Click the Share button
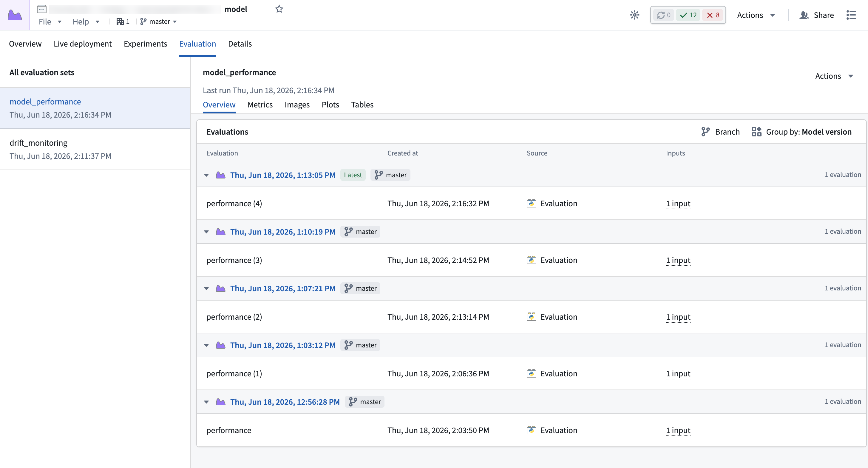Viewport: 868px width, 468px height. (816, 15)
